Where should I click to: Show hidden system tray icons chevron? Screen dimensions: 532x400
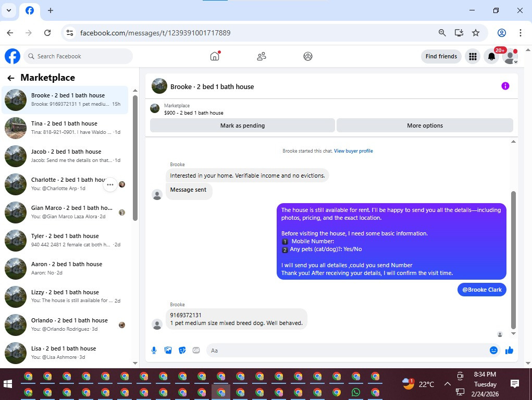point(448,384)
